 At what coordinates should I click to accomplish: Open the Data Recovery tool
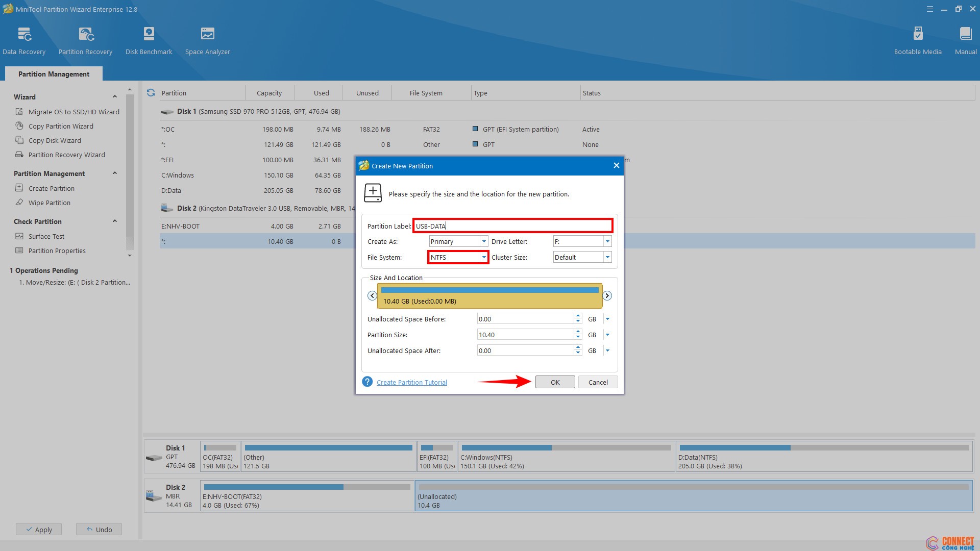24,41
